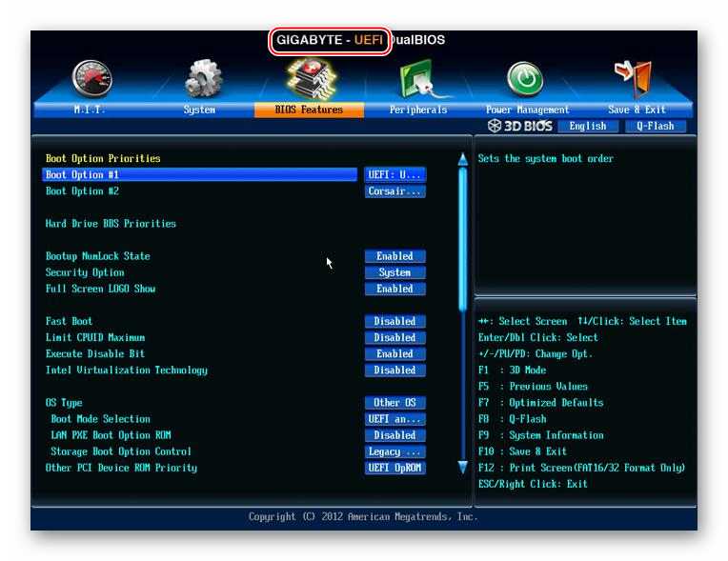Open Storage Boot Option Control Legacy dropdown
Image resolution: width=728 pixels, height=561 pixels.
(x=394, y=451)
